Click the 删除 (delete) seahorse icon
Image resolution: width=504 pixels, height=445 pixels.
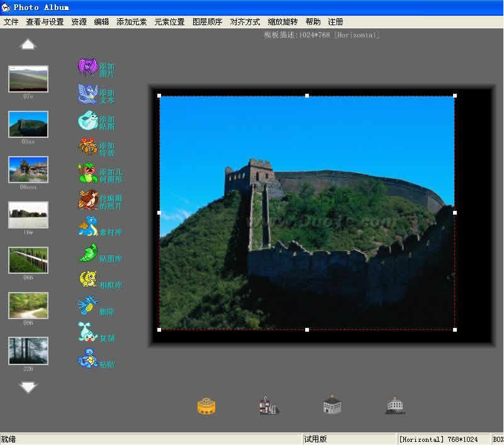click(87, 305)
